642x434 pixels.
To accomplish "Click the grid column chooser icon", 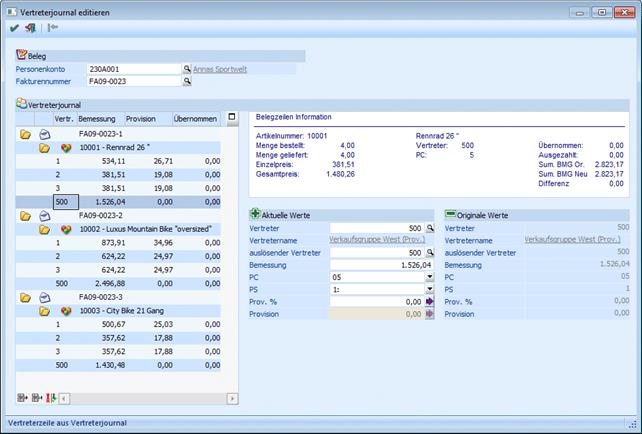I will tap(232, 118).
